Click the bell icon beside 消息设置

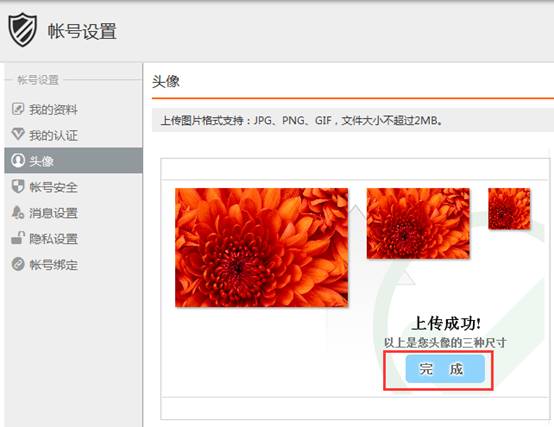click(x=18, y=212)
